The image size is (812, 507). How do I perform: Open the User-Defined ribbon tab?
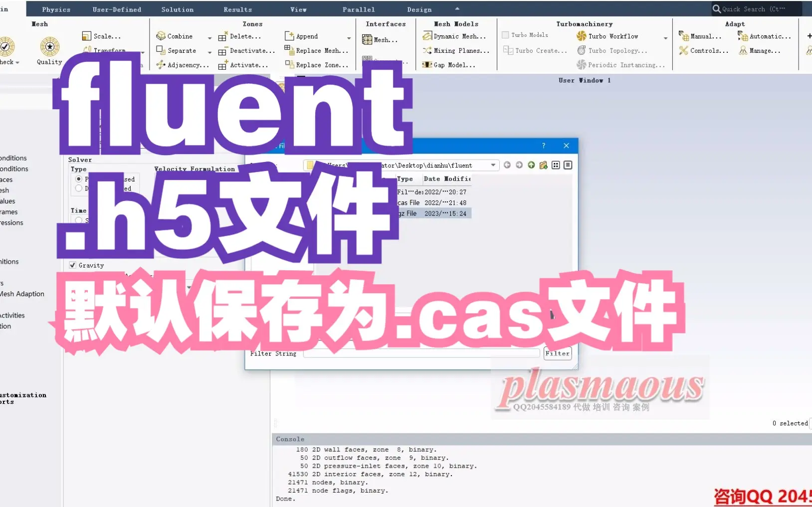(x=117, y=9)
